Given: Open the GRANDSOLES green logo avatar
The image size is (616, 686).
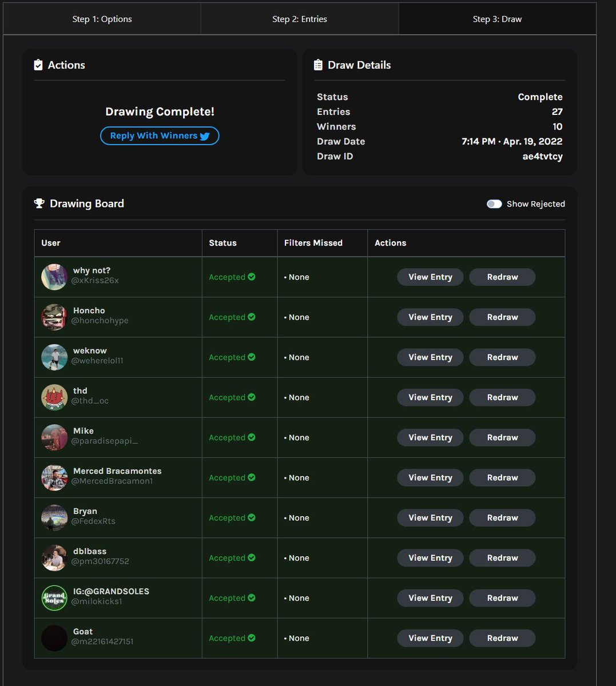Looking at the screenshot, I should pos(54,598).
